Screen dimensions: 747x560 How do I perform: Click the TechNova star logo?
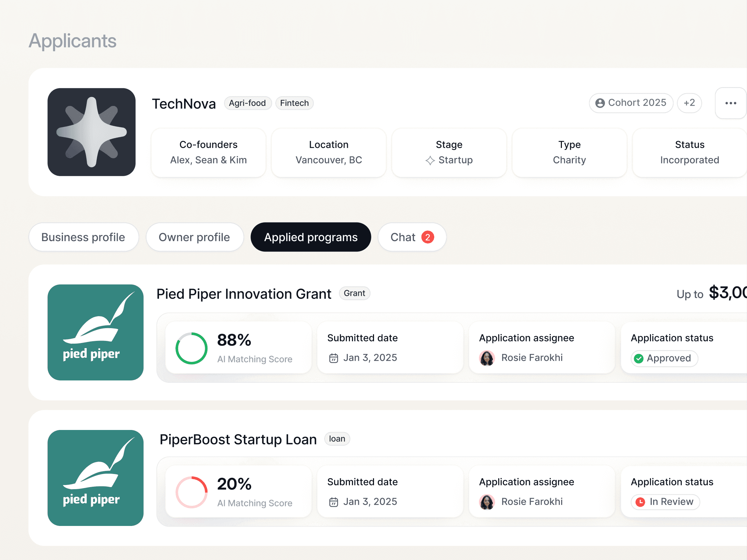tap(92, 132)
